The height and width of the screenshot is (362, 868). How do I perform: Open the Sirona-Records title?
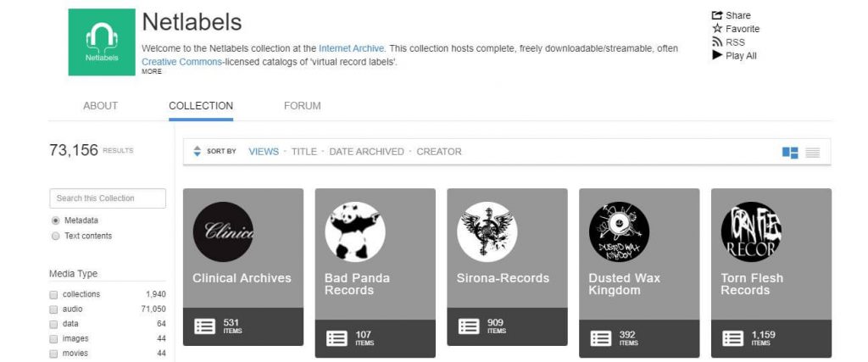pos(503,278)
